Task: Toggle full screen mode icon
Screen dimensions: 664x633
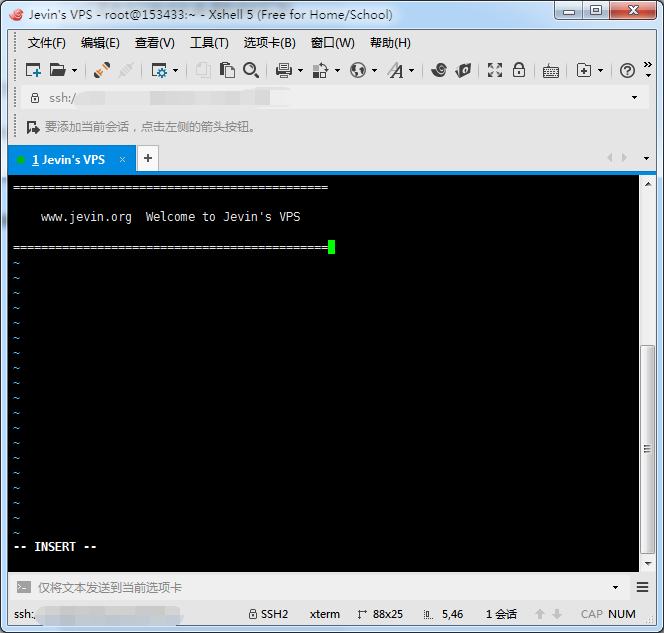Action: tap(495, 70)
